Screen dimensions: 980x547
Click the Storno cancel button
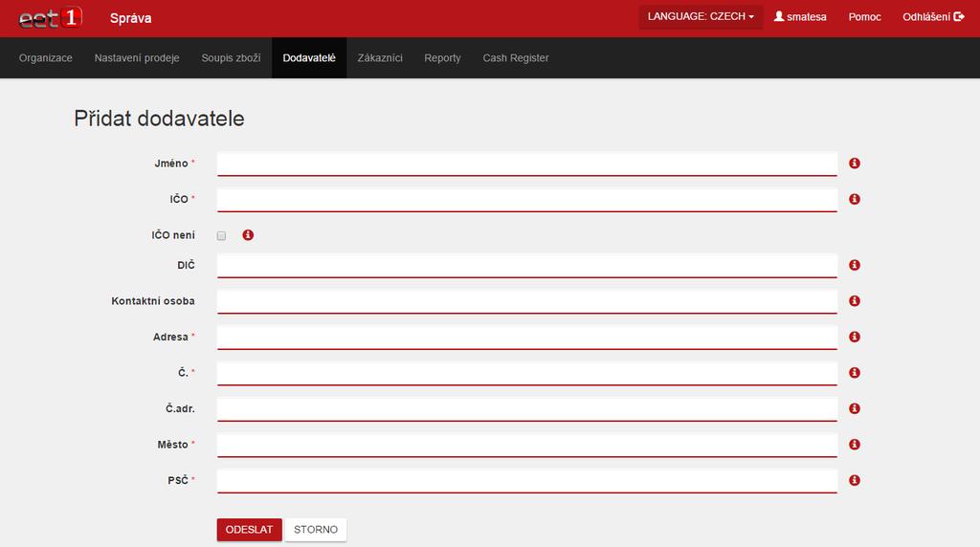[316, 530]
